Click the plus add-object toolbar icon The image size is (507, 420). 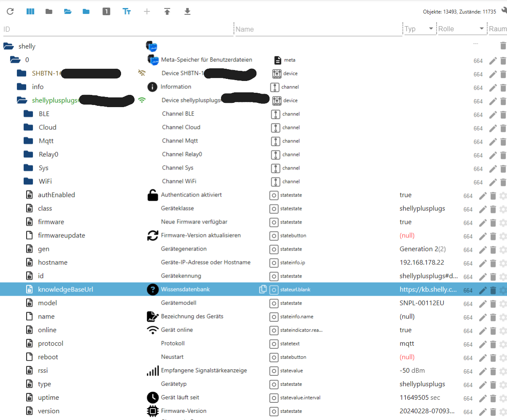[147, 11]
